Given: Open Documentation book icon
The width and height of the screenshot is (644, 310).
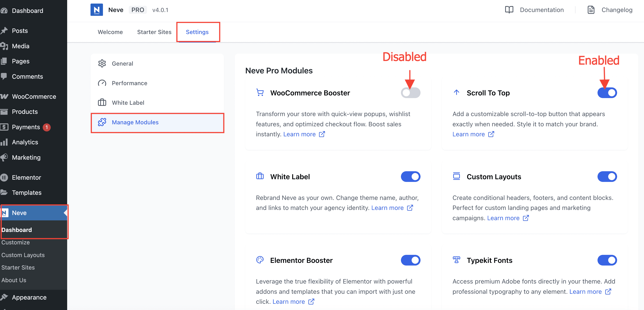Looking at the screenshot, I should coord(509,10).
